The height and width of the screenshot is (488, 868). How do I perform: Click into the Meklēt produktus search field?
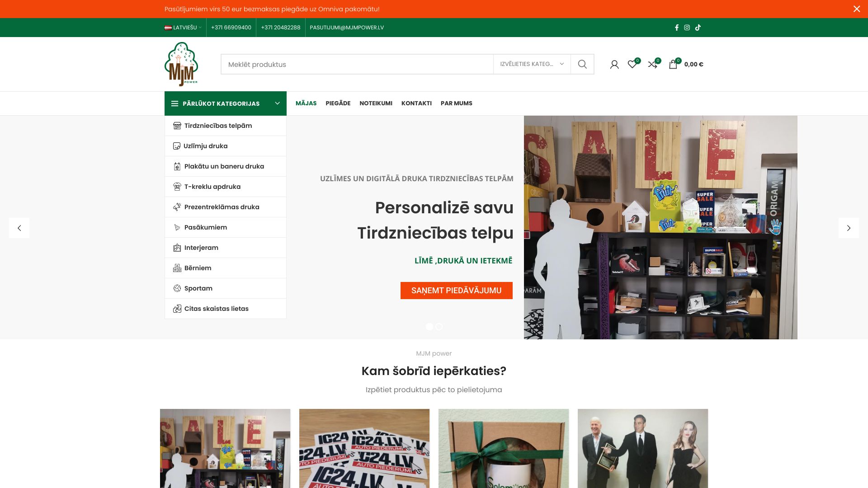tap(357, 64)
